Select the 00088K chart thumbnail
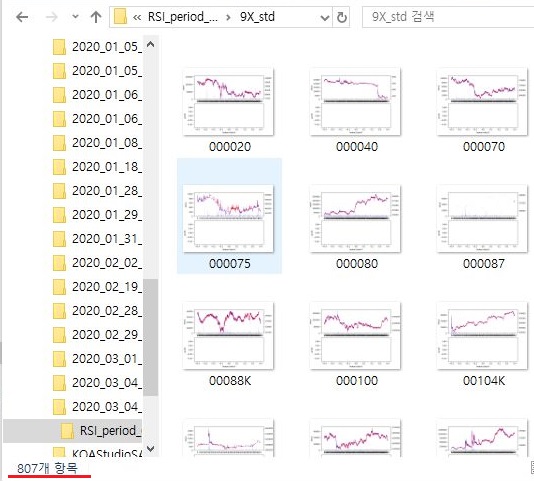Screen dimensions: 534x481 [x=228, y=336]
